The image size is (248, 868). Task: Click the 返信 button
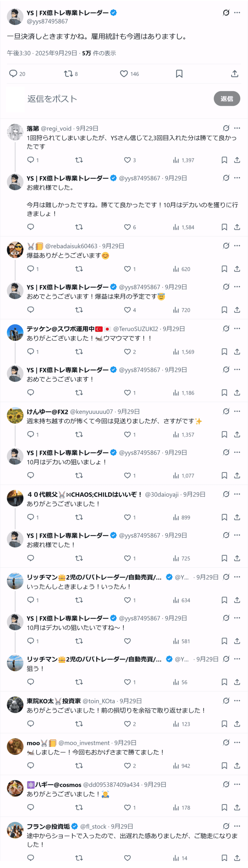click(x=227, y=99)
